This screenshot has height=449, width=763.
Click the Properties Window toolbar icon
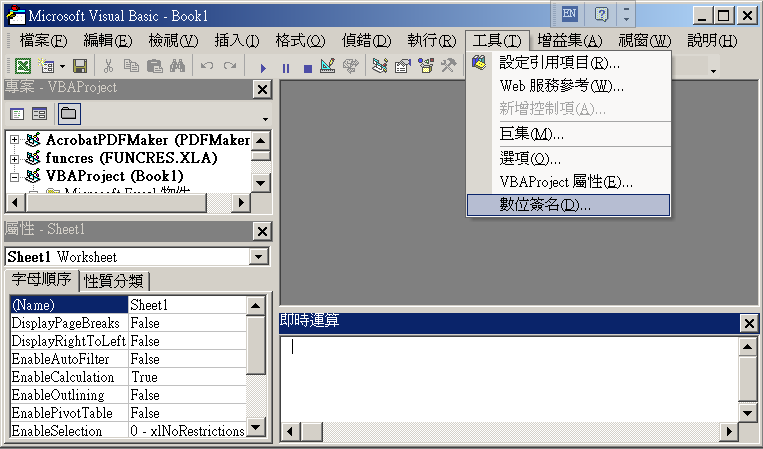[x=403, y=66]
